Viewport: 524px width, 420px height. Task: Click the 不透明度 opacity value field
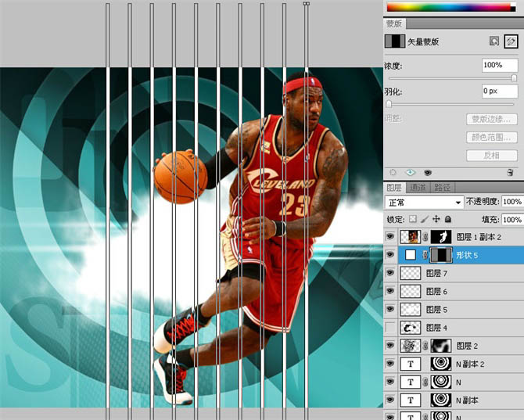tap(512, 202)
